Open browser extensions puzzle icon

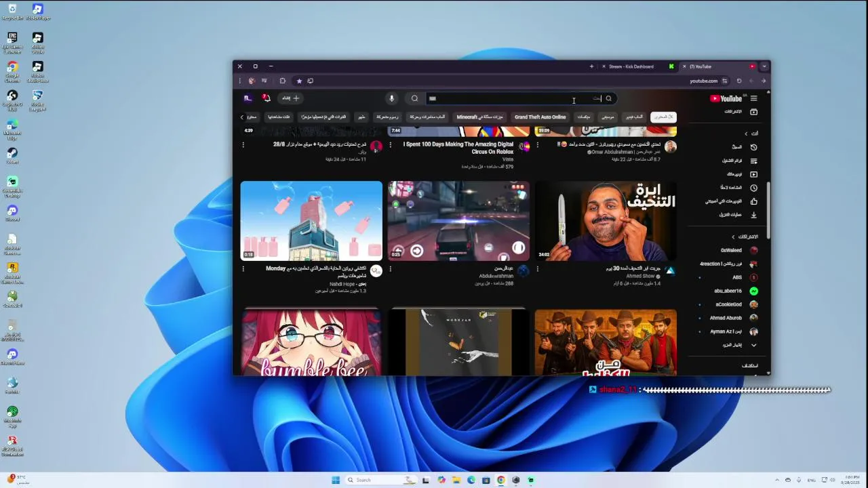(x=283, y=81)
